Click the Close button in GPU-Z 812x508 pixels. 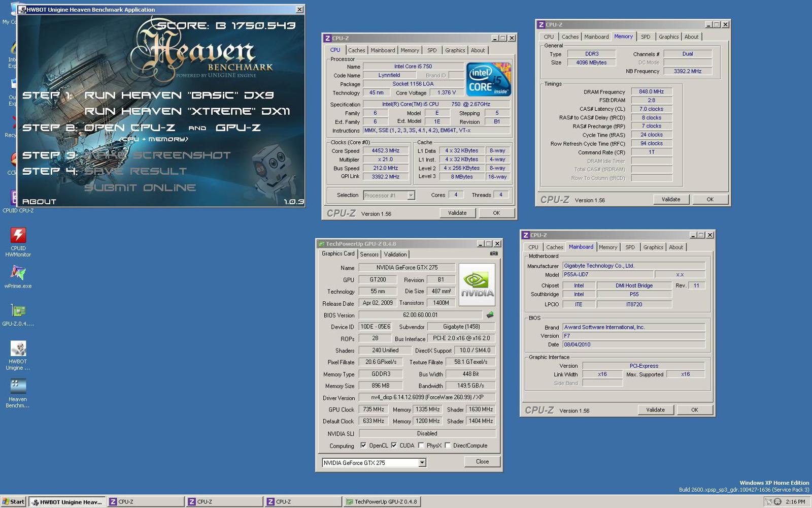pos(483,461)
